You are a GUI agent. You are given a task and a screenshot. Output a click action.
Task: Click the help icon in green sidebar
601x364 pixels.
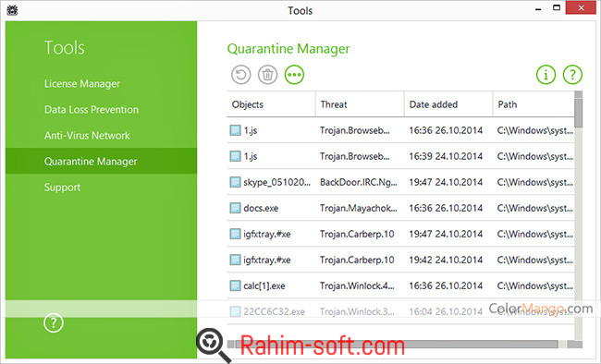tap(54, 323)
